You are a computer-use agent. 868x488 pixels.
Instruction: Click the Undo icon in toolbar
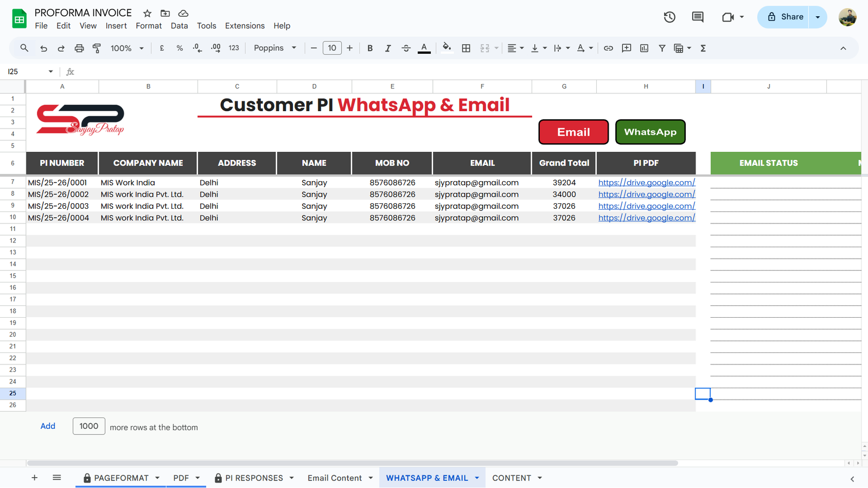[43, 48]
